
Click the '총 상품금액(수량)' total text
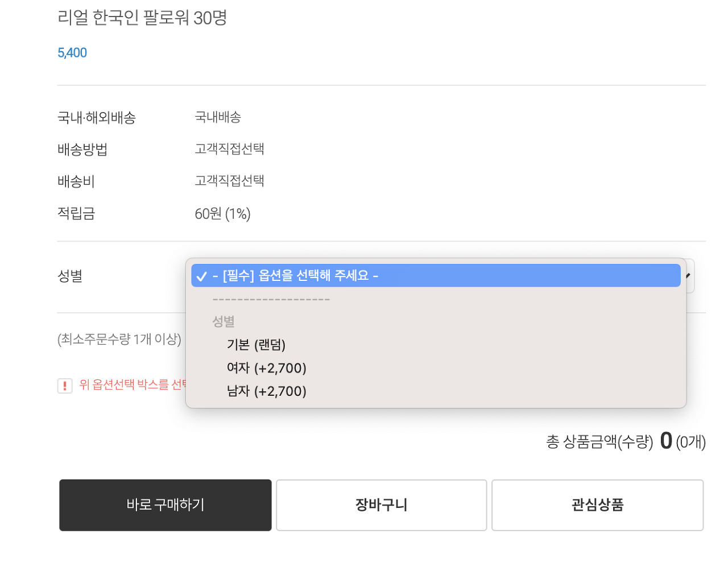(x=599, y=442)
